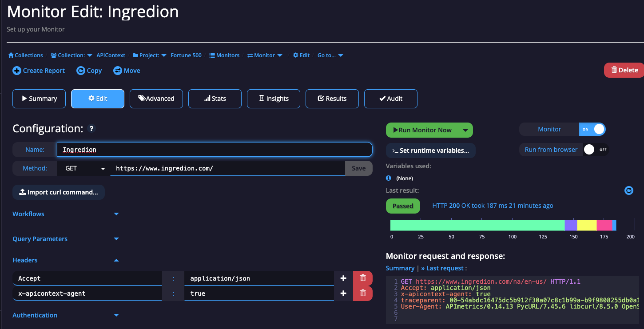Screen dimensions: 644x329
Task: Select the Copy monitor icon
Action: (x=80, y=71)
